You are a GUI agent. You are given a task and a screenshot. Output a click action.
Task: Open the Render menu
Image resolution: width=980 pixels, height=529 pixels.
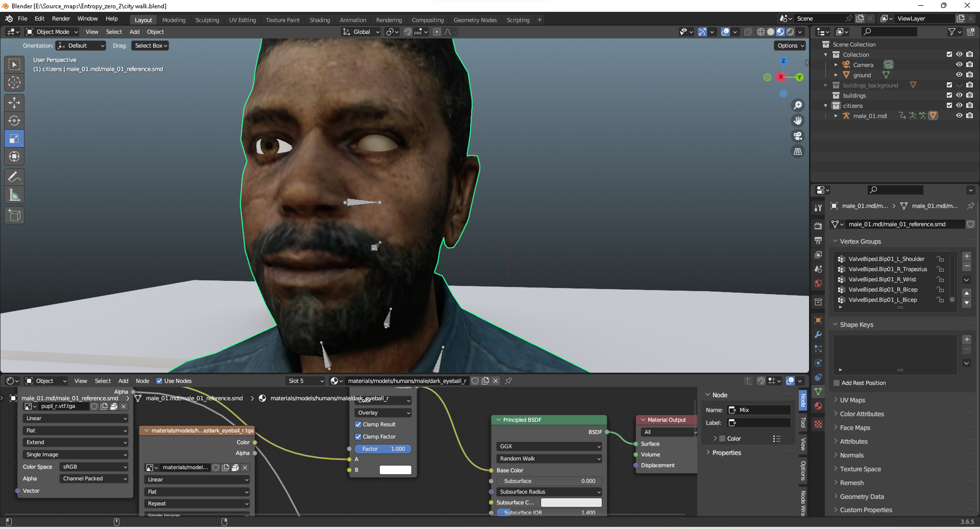61,19
